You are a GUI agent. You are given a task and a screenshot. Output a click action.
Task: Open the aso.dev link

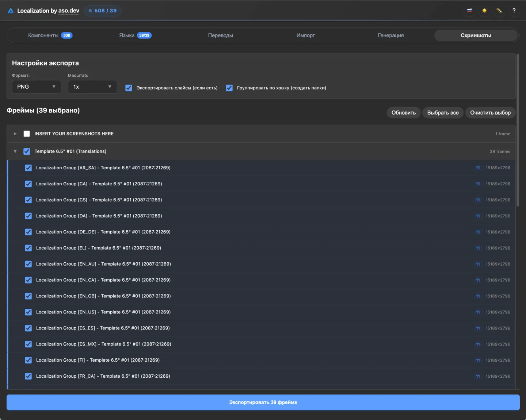point(69,11)
